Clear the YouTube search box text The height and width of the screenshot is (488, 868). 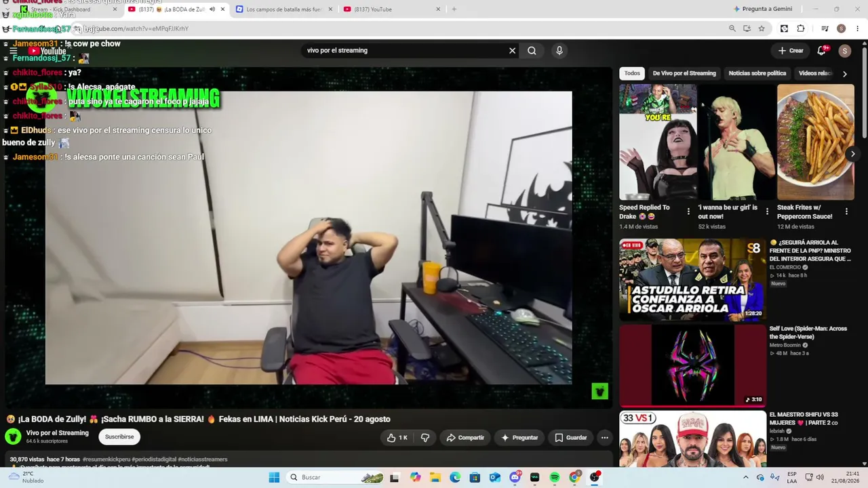click(513, 50)
